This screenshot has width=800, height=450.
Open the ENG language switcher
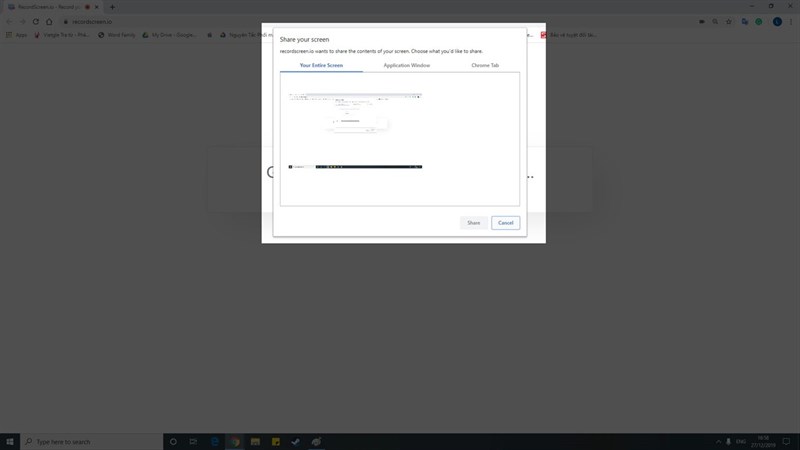point(741,442)
